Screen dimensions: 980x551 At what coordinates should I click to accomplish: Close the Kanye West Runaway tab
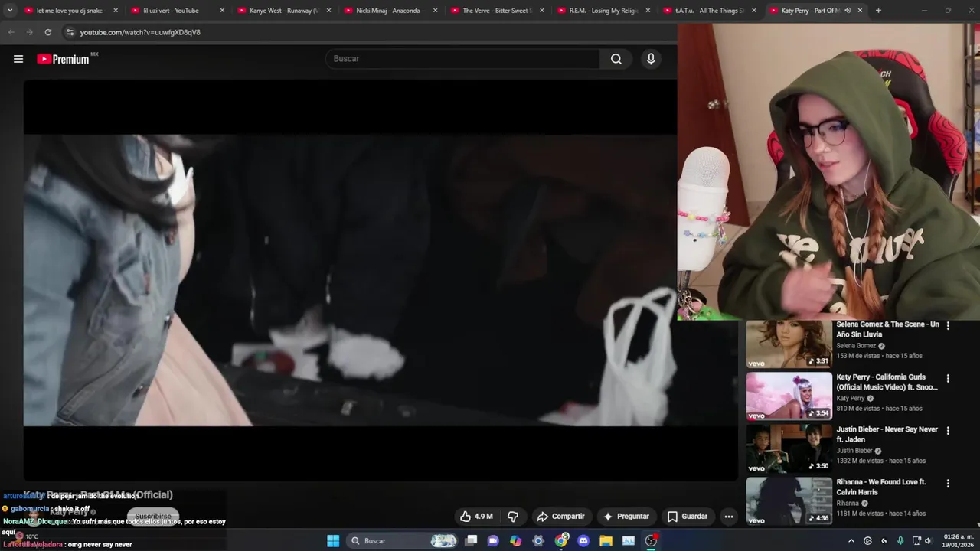tap(328, 11)
